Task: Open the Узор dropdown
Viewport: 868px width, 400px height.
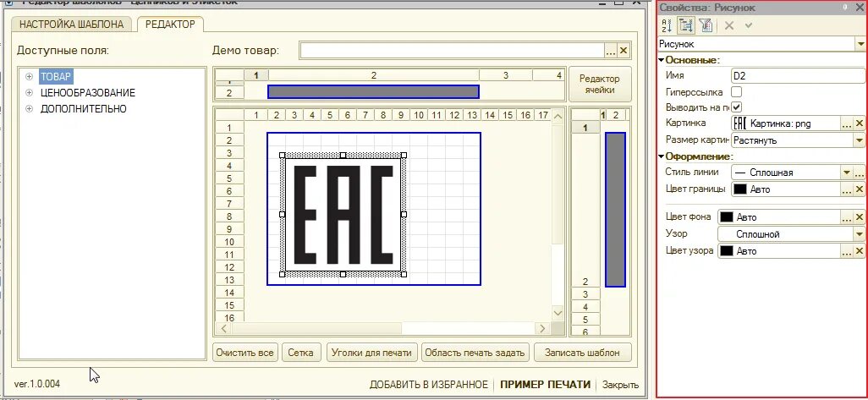Action: pos(860,234)
